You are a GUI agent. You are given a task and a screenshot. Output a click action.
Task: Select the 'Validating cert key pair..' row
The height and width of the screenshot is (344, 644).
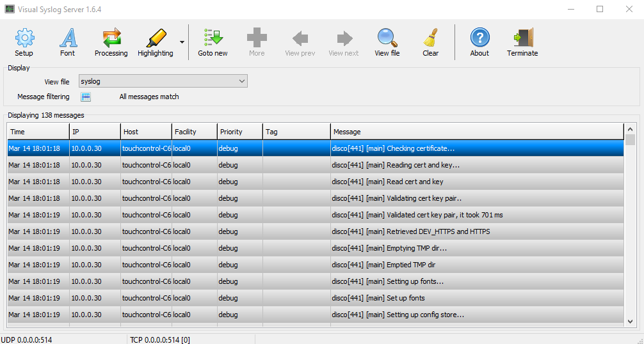click(x=316, y=198)
